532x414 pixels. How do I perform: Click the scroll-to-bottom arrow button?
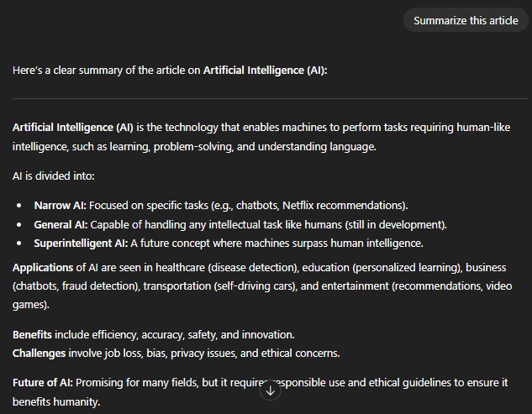tap(270, 390)
